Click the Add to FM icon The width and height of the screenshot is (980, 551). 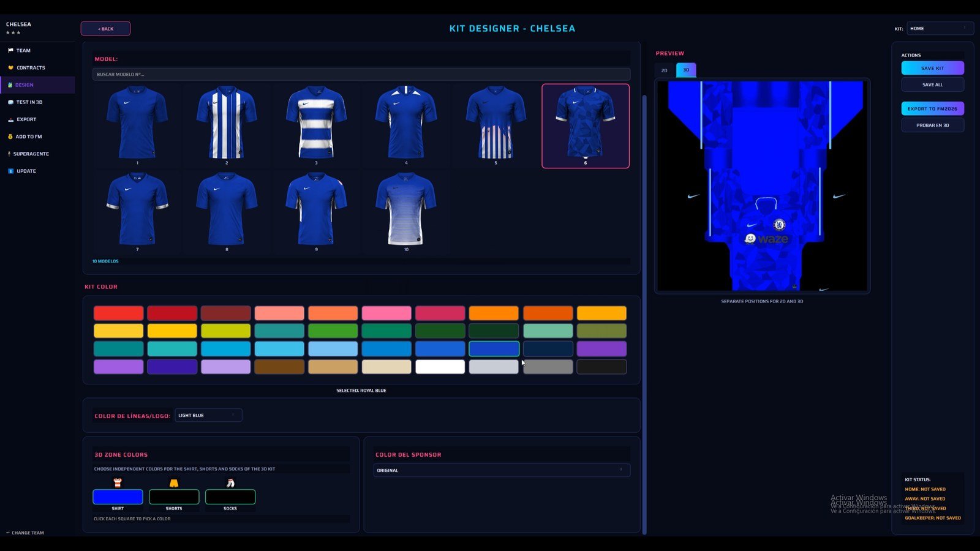click(10, 137)
